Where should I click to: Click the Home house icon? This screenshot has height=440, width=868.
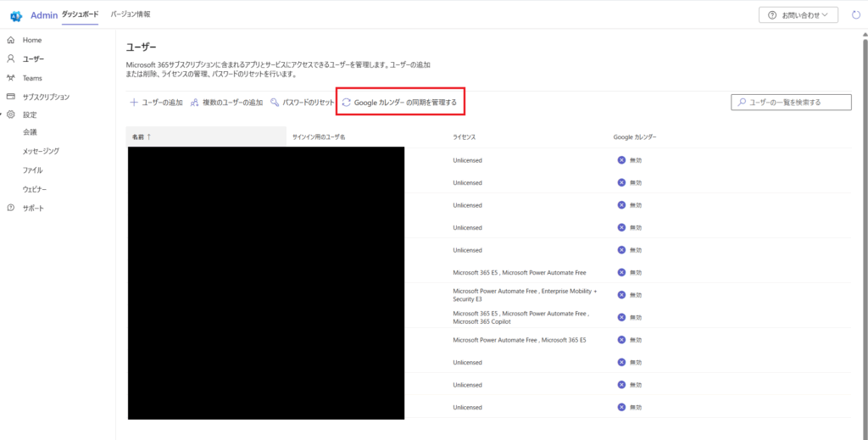coord(10,41)
